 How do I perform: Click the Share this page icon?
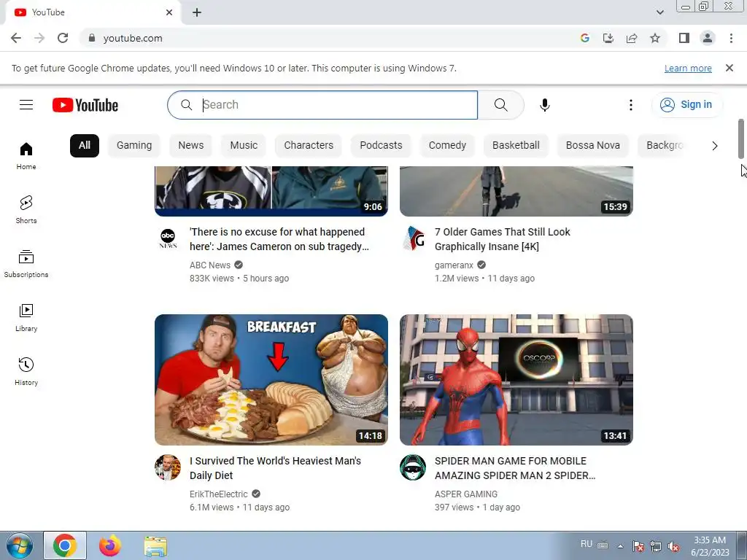(632, 38)
